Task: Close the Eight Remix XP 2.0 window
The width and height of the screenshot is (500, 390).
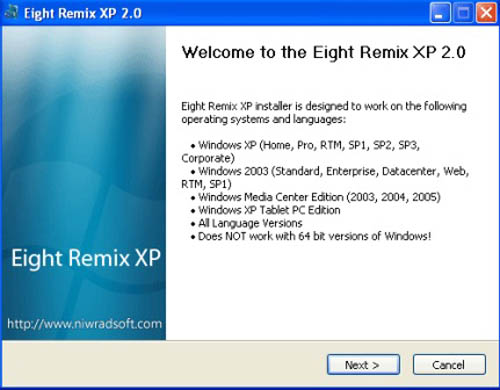Action: pos(486,13)
